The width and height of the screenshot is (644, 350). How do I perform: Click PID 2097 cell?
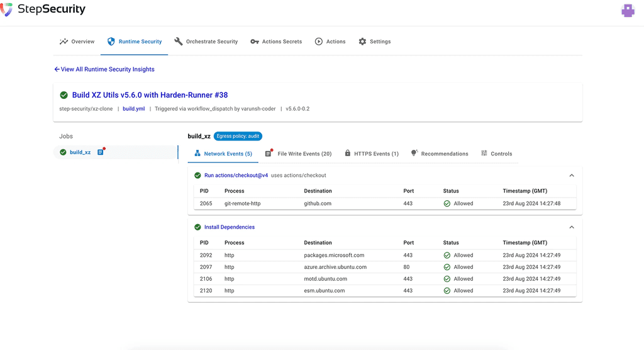pyautogui.click(x=206, y=268)
